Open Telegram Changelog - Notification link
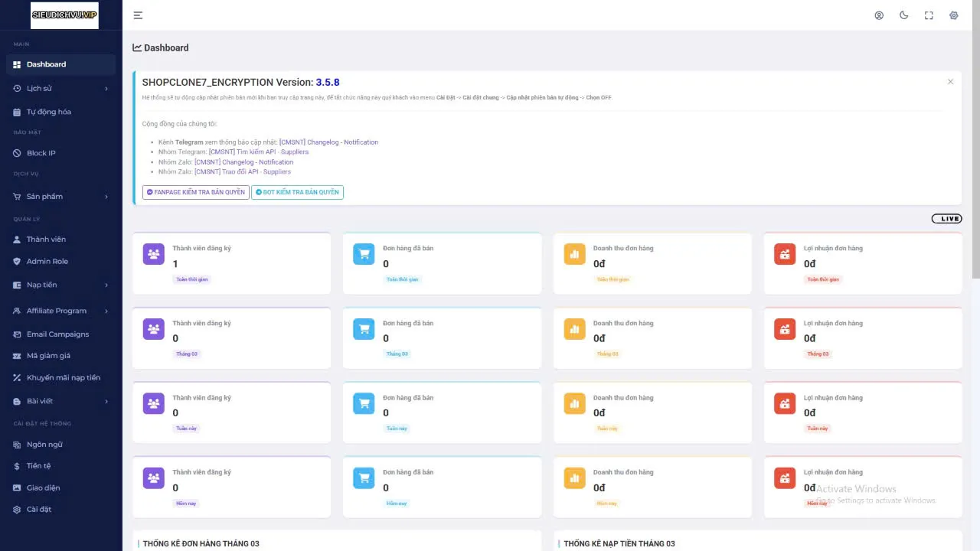The image size is (980, 551). tap(328, 142)
